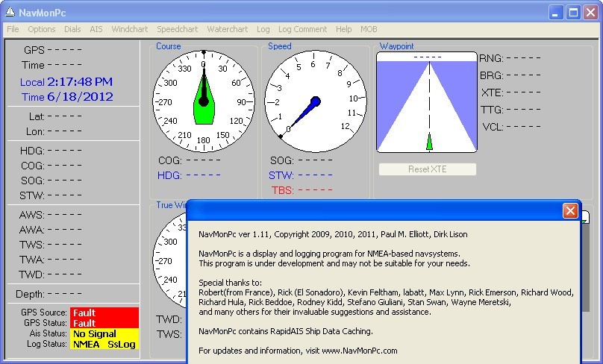This screenshot has height=364, width=603.
Task: Click the Course compass dial
Action: (x=204, y=101)
